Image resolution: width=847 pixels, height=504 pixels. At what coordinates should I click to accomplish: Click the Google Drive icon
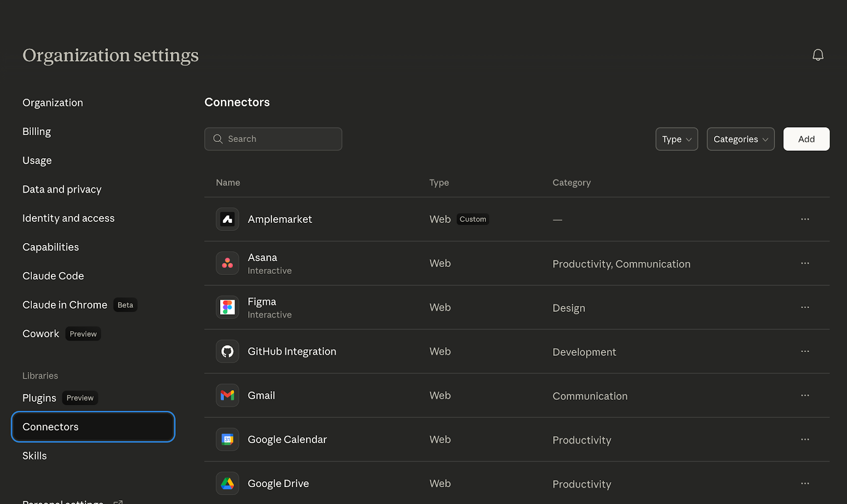pyautogui.click(x=228, y=483)
